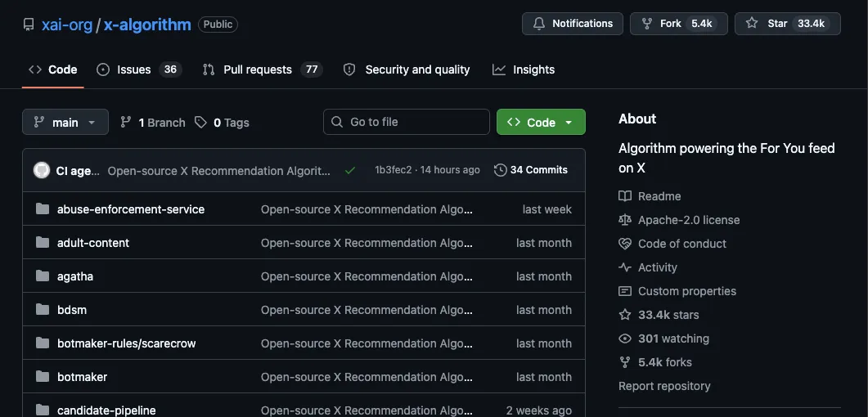Screen dimensions: 868x417
Task: Expand the green Code dropdown button
Action: [541, 122]
